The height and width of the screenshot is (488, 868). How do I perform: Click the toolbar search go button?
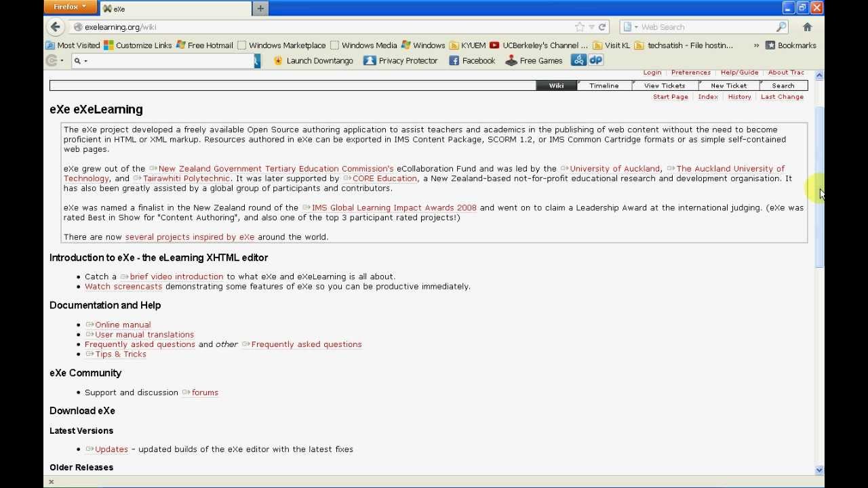tap(257, 60)
